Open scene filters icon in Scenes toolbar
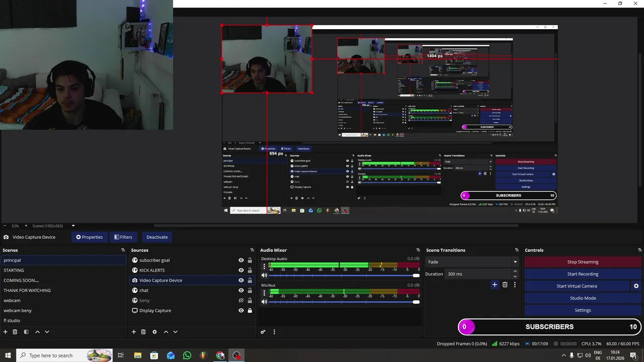This screenshot has height=362, width=644. [x=26, y=332]
